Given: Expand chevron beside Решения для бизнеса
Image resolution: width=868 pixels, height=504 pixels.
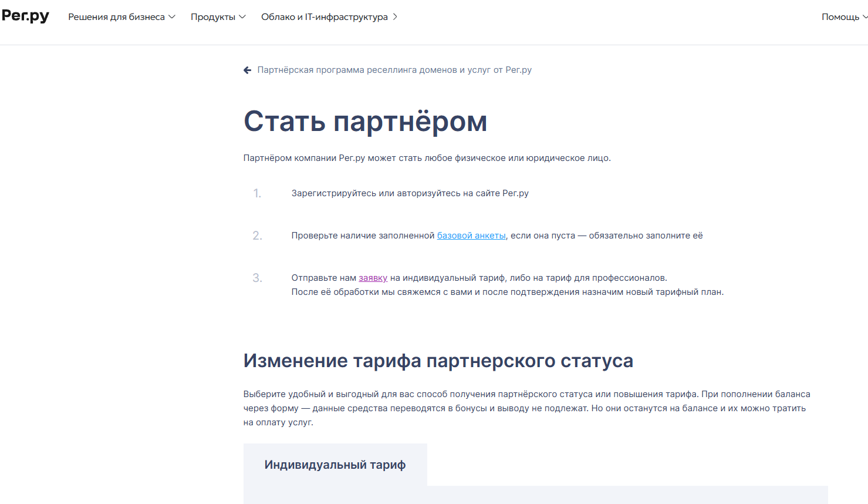Looking at the screenshot, I should click(172, 17).
